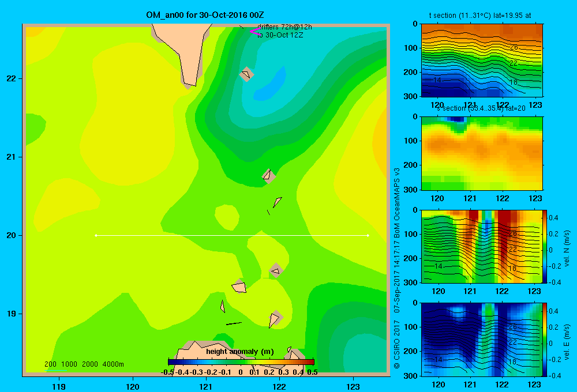577x392 pixels.
Task: Click the island near 21.5E just below 22N
Action: [x=246, y=74]
